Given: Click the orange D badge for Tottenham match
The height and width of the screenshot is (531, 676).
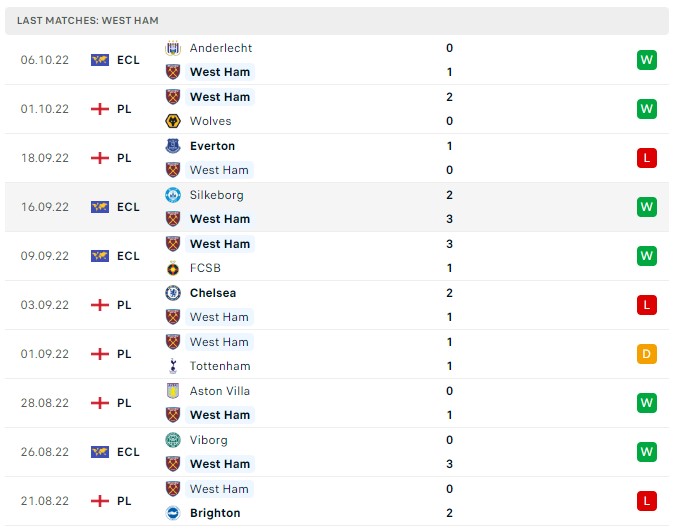Looking at the screenshot, I should [646, 354].
